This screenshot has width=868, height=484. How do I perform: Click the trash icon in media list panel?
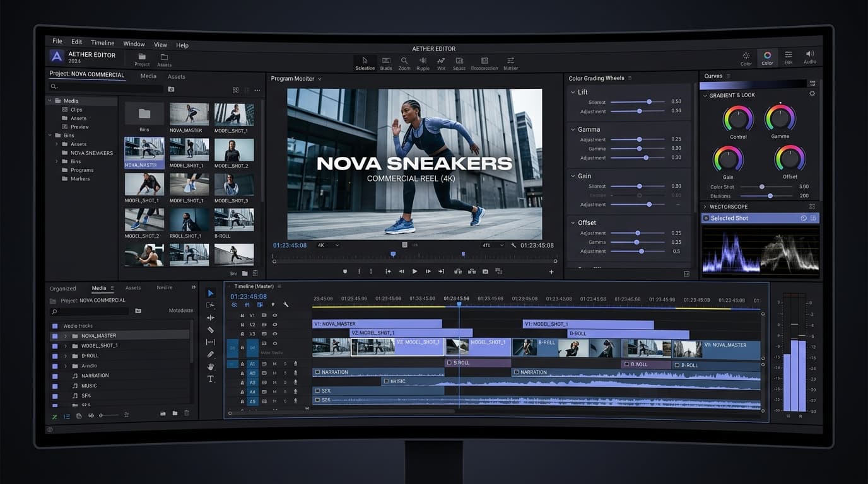point(187,413)
